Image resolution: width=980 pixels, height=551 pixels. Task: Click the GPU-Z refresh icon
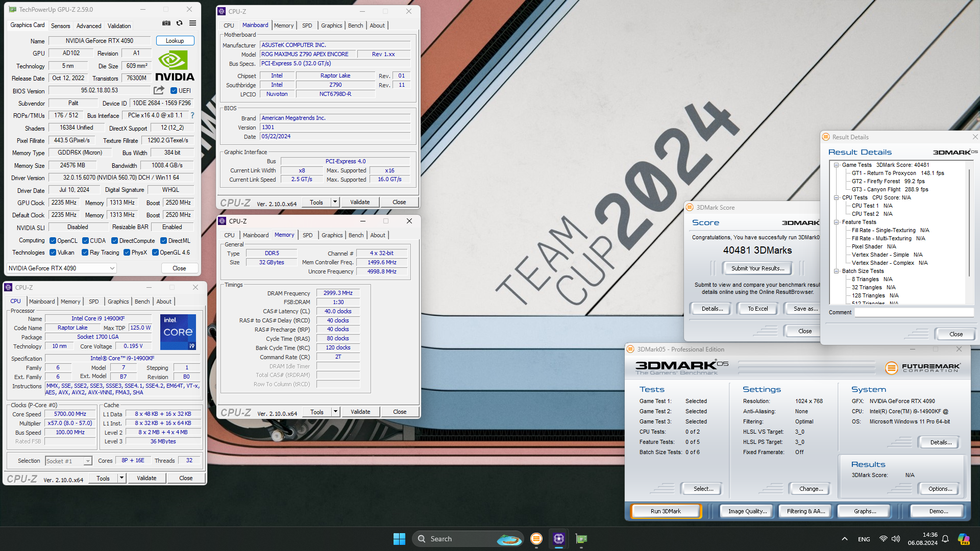pos(180,23)
